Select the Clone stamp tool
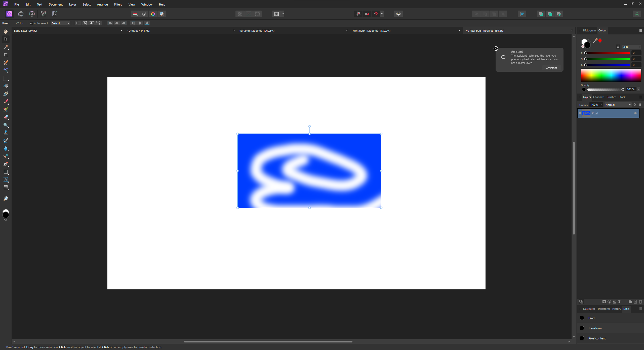Screen dimensions: 644x350 6,133
